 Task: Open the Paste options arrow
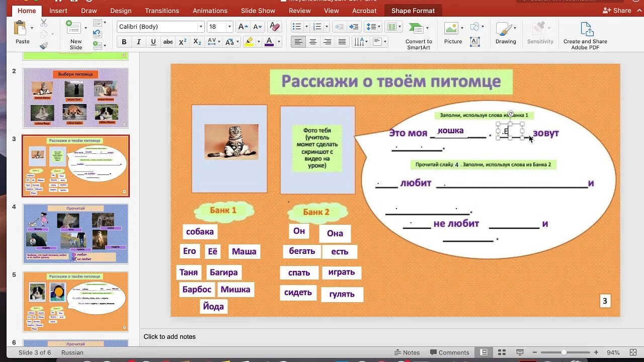[32, 28]
